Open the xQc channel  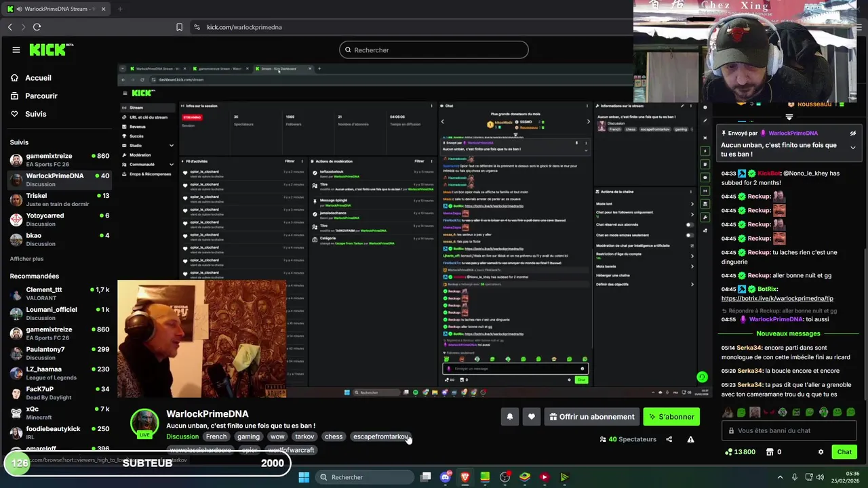click(60, 413)
